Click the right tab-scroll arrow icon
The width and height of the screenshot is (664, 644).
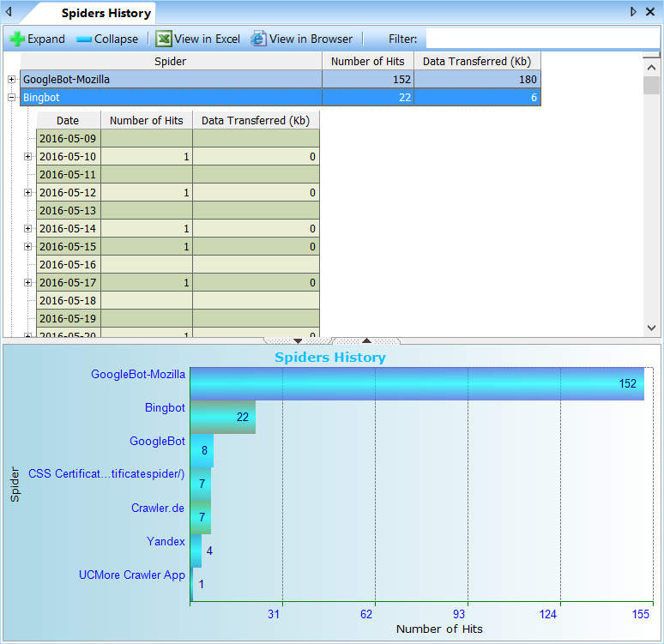(633, 12)
